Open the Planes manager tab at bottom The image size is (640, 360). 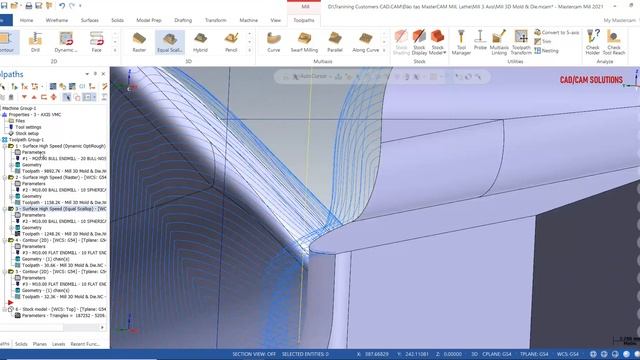coord(40,344)
